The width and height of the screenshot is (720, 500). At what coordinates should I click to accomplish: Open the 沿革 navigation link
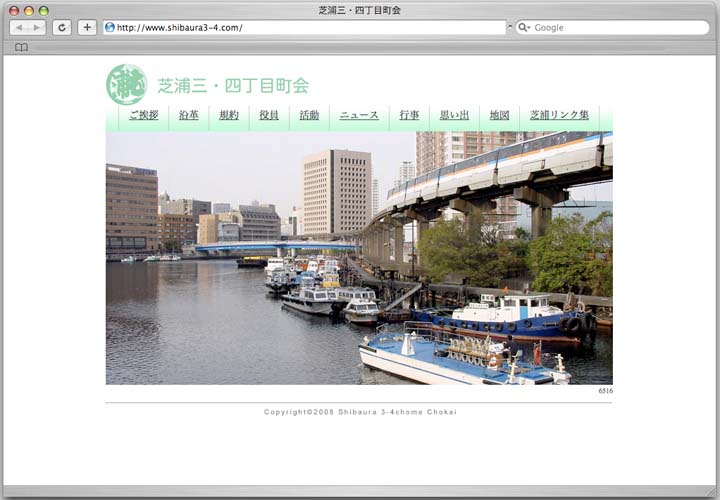[189, 115]
